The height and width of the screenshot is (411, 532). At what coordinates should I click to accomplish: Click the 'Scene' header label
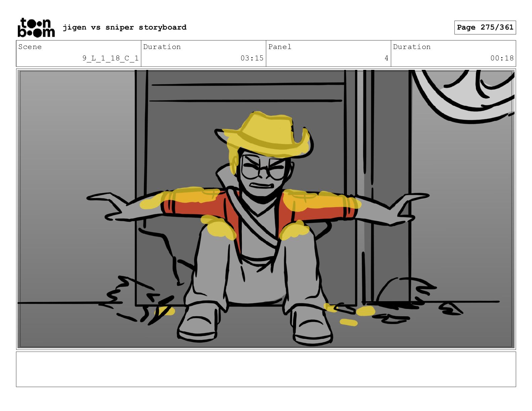(30, 47)
